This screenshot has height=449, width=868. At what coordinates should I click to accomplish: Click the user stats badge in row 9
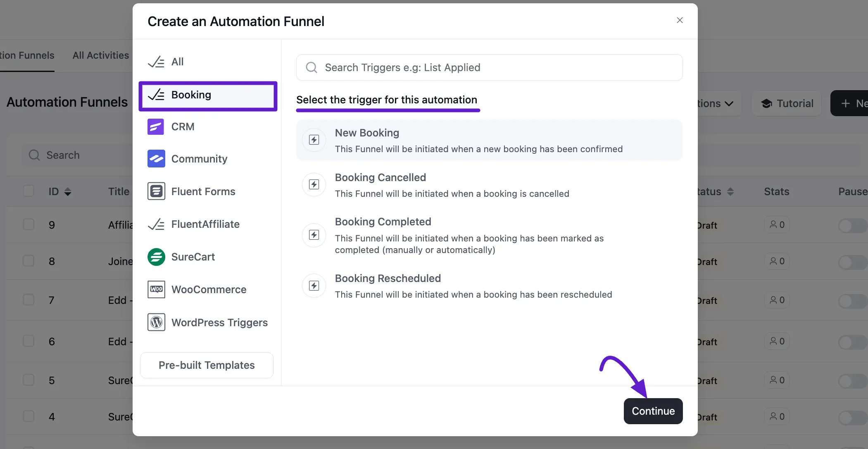coord(777,224)
